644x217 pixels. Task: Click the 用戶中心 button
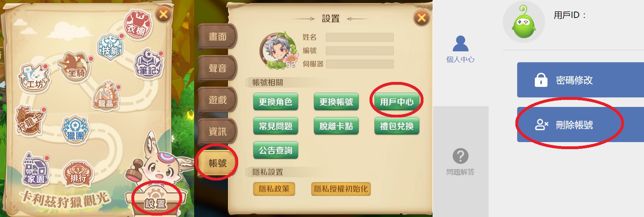(397, 102)
